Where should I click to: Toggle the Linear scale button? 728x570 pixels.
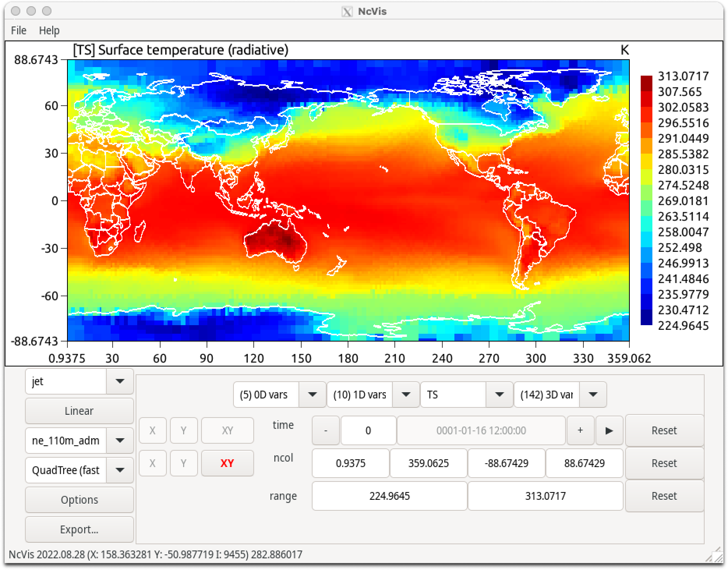pos(80,411)
